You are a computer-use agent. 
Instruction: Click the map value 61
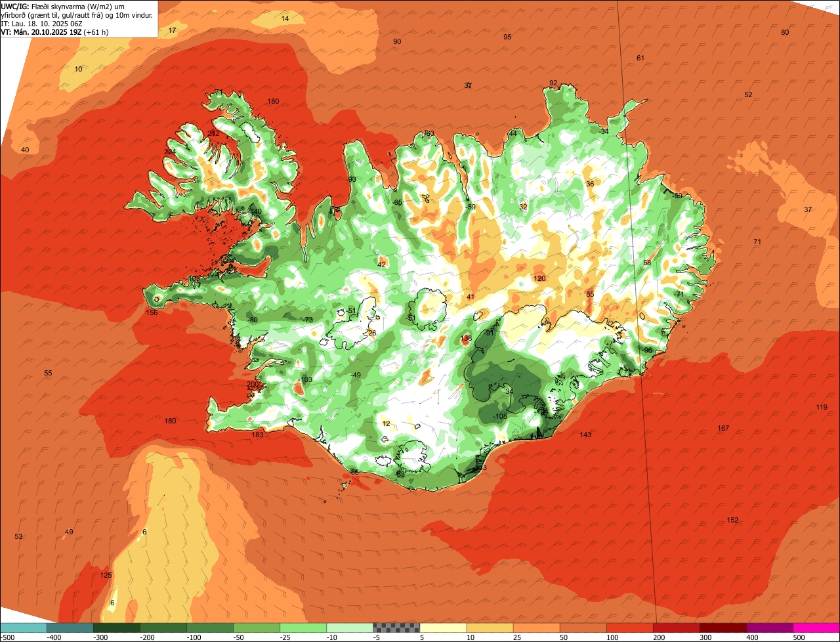pyautogui.click(x=640, y=58)
